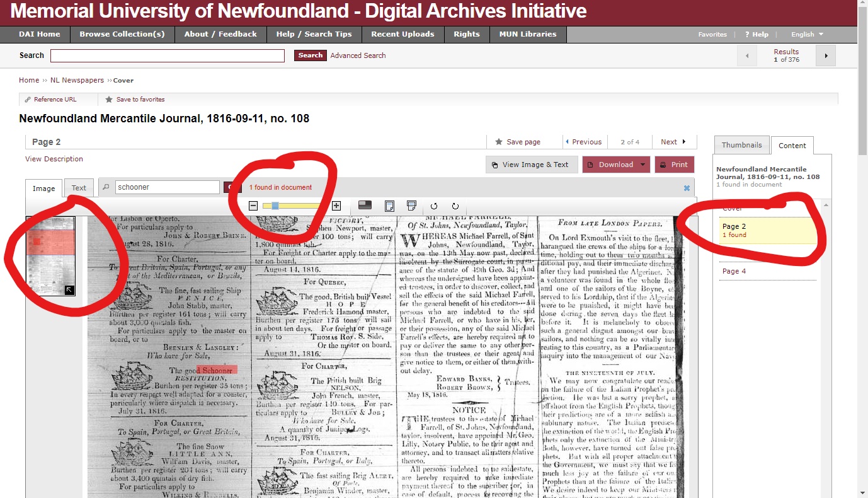Screen dimensions: 868x498
Task: Rotate the page image counterclockwise
Action: (434, 206)
